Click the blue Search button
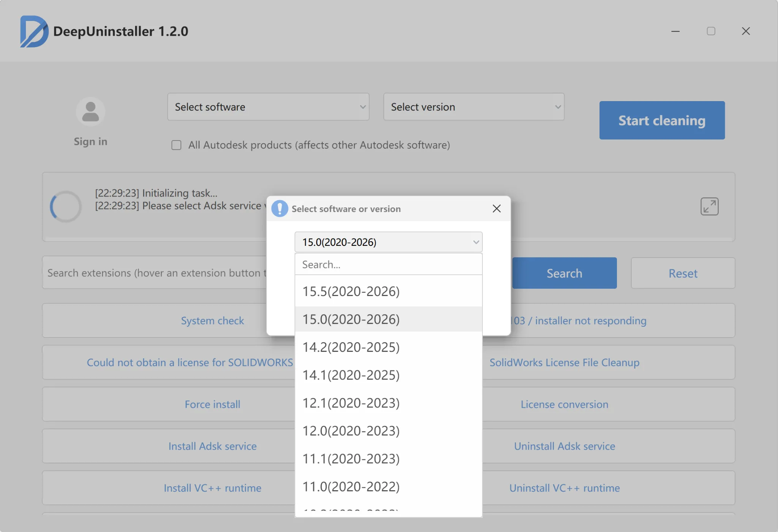The width and height of the screenshot is (778, 532). [564, 273]
